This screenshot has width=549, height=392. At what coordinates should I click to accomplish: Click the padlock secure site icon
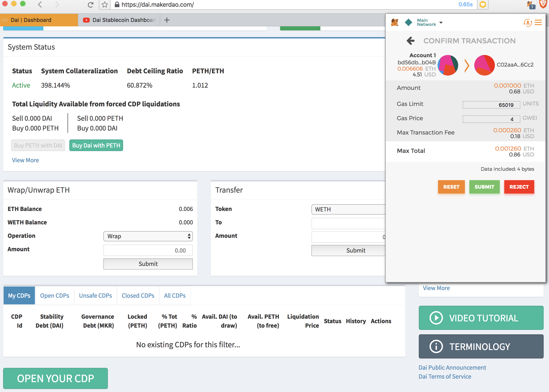click(x=117, y=5)
